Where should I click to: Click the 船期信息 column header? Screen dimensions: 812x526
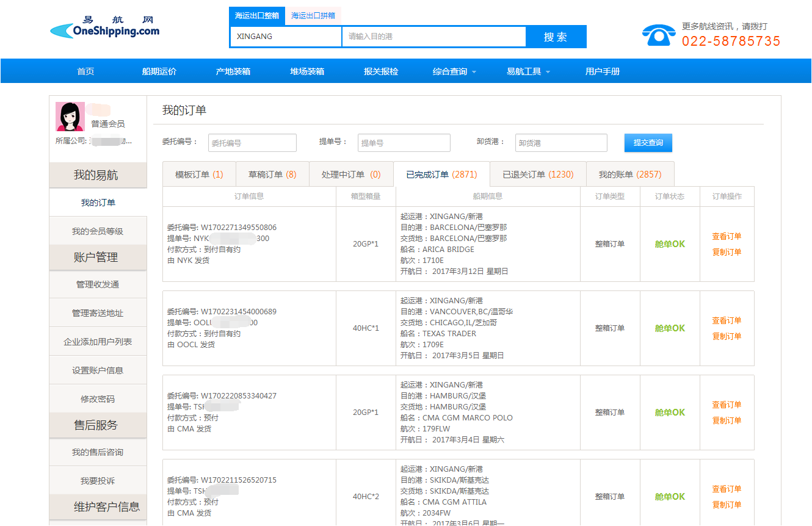coord(488,196)
